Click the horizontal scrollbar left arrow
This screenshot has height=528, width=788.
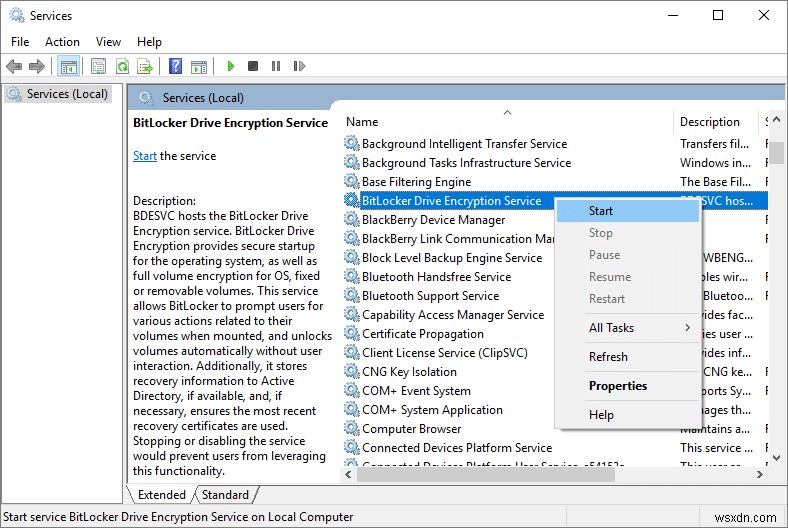(348, 474)
